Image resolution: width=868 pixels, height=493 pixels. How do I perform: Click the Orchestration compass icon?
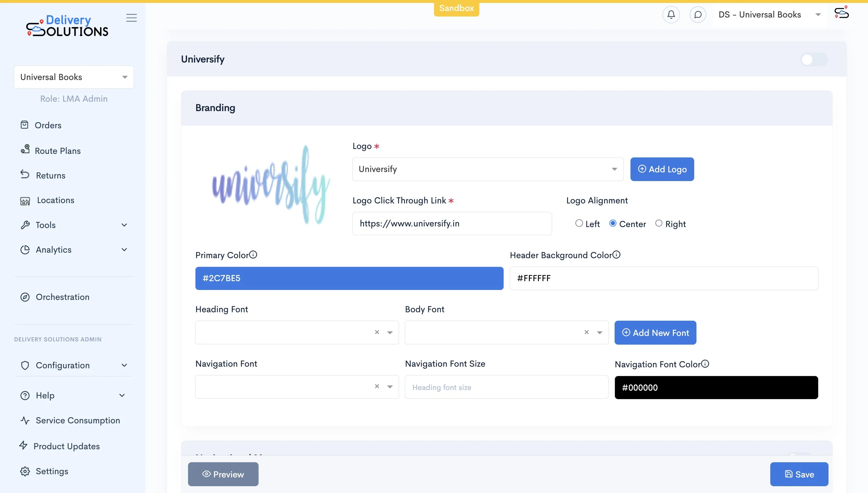click(x=25, y=297)
